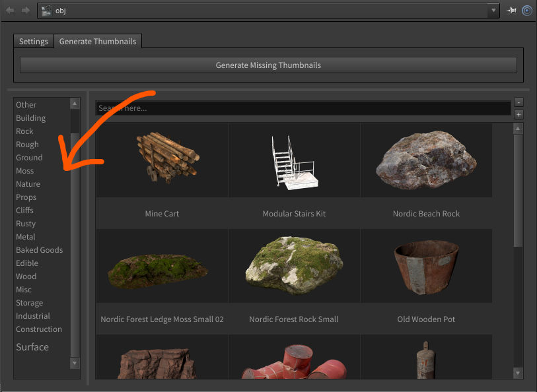Select the Metal category
537x392 pixels.
point(26,237)
